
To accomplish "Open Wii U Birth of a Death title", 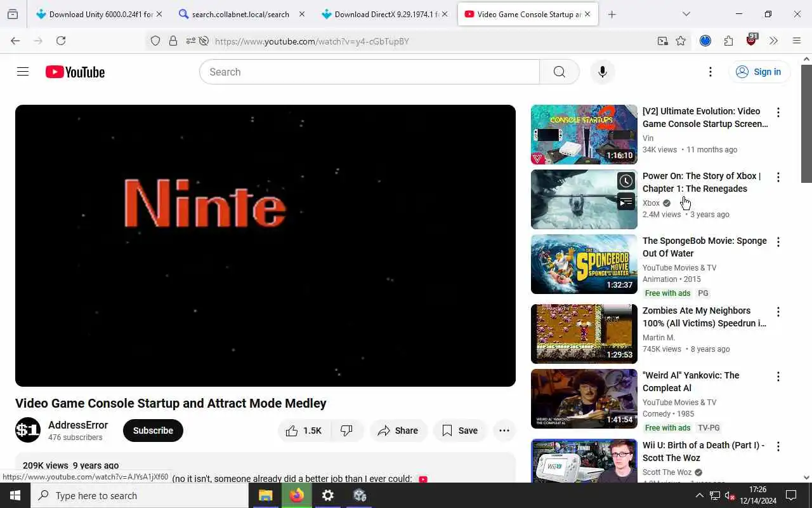I will tap(704, 451).
